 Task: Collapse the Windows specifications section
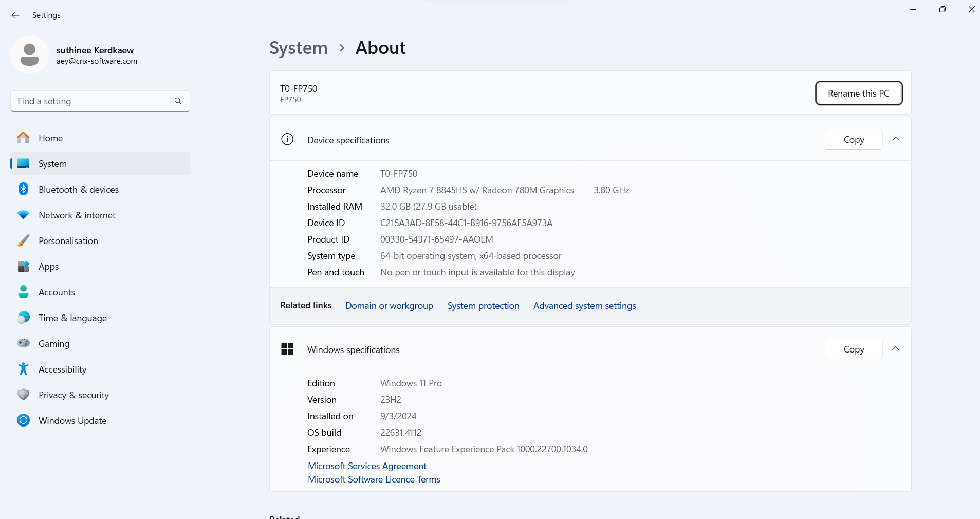pyautogui.click(x=896, y=349)
